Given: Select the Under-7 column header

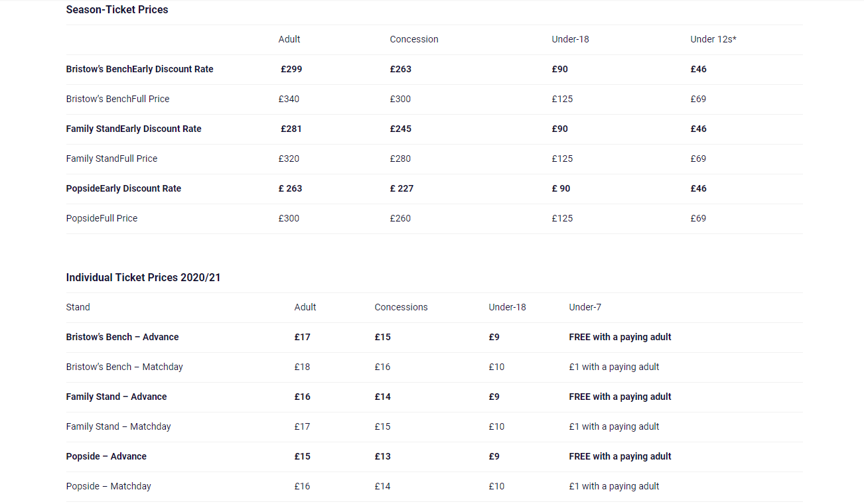Looking at the screenshot, I should coord(585,308).
